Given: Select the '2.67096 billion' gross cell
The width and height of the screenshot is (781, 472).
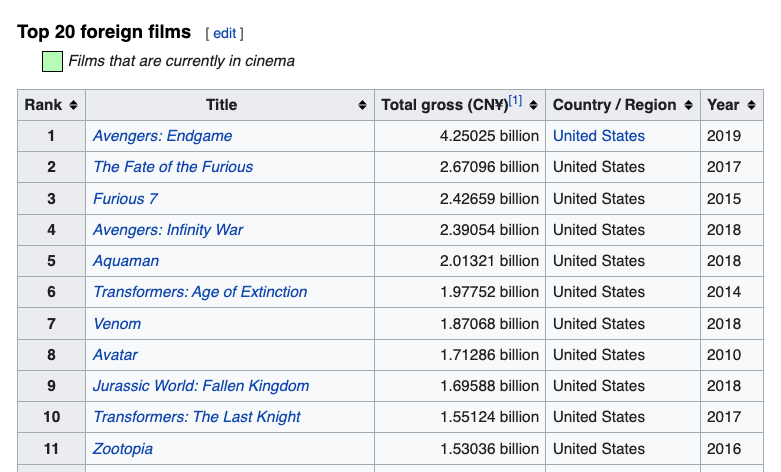Looking at the screenshot, I should (x=460, y=167).
